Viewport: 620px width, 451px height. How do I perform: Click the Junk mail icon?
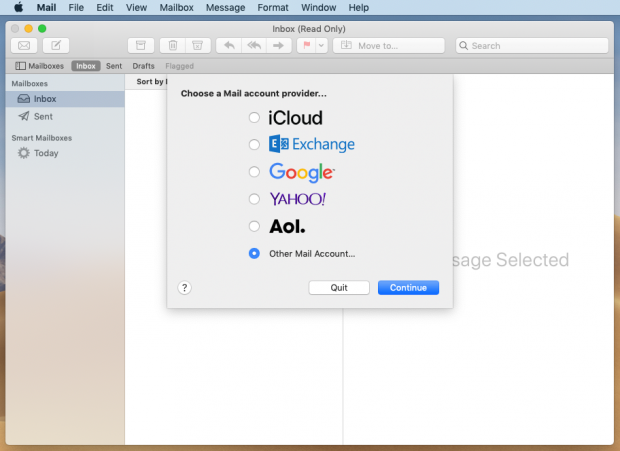pos(198,45)
